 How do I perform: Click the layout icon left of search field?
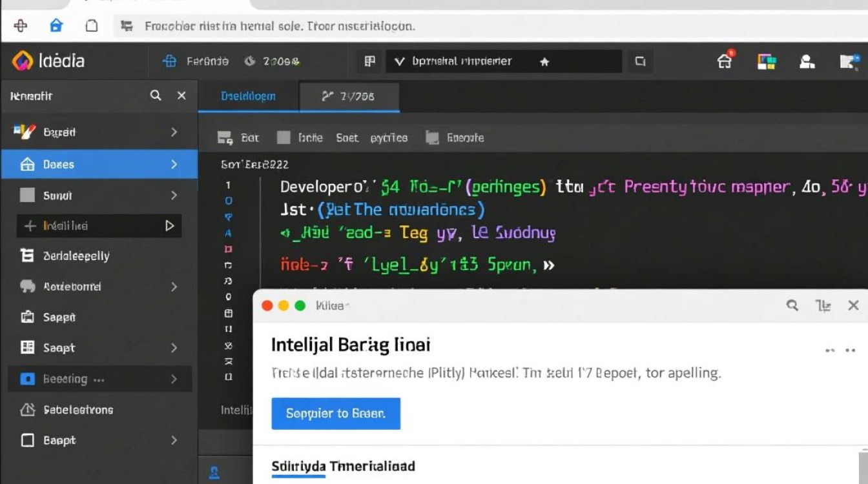click(369, 61)
